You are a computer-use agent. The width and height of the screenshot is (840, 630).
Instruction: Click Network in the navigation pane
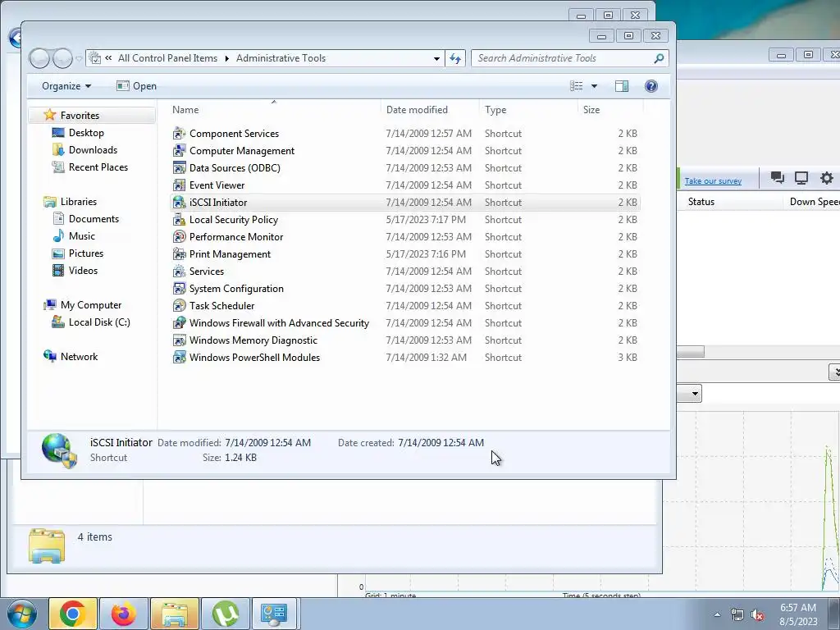tap(79, 357)
